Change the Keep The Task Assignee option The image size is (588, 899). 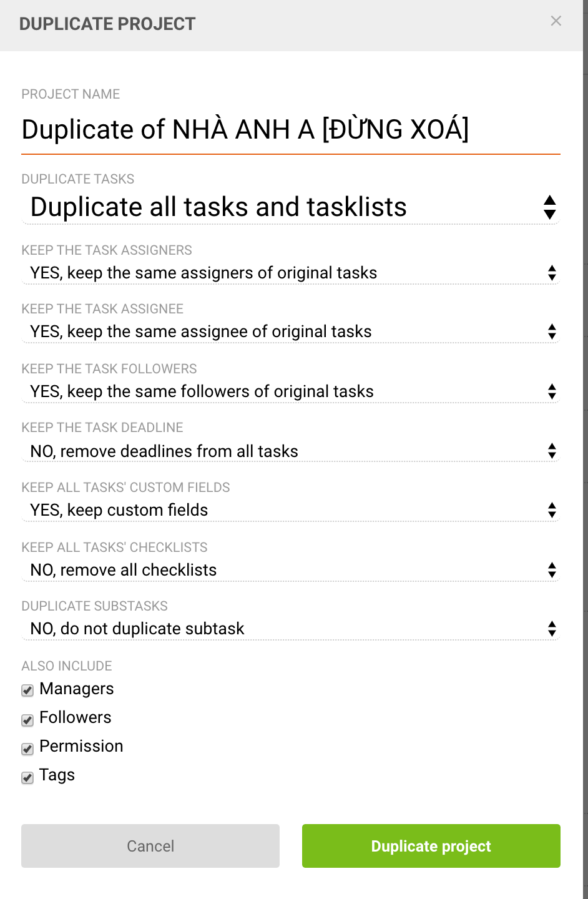coord(291,332)
